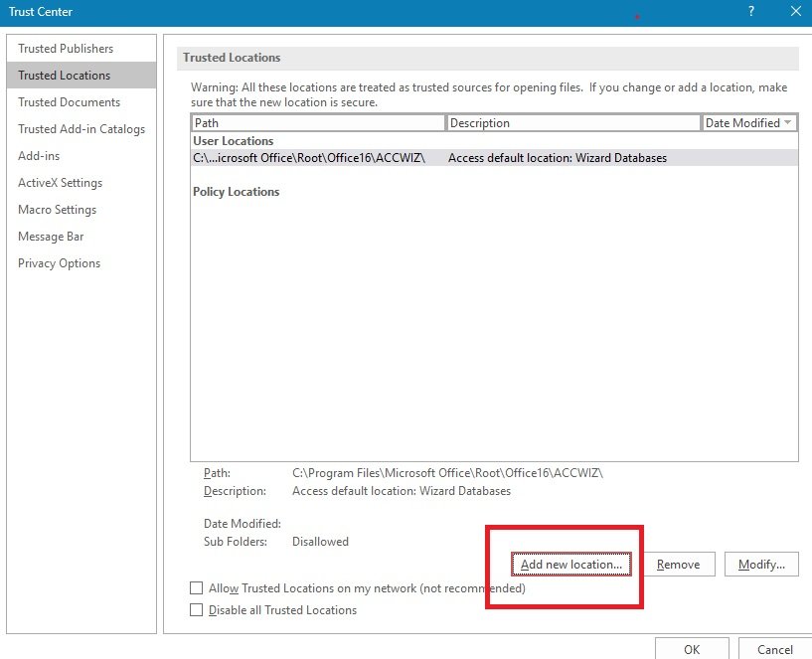Image resolution: width=812 pixels, height=659 pixels.
Task: Open Message Bar settings
Action: point(51,237)
